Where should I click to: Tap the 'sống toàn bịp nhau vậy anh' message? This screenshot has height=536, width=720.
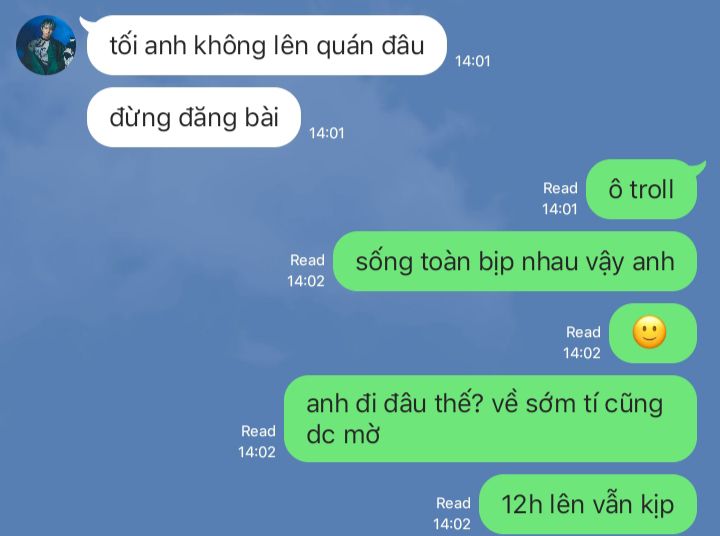[515, 261]
